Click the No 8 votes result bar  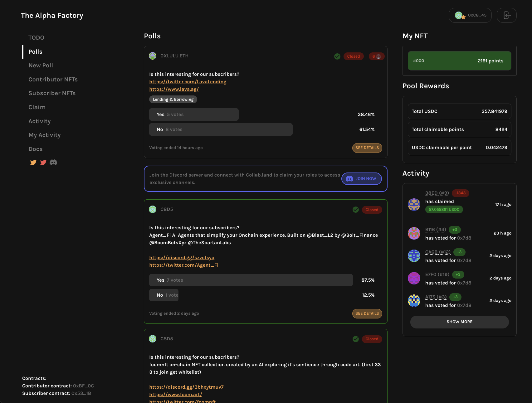221,129
